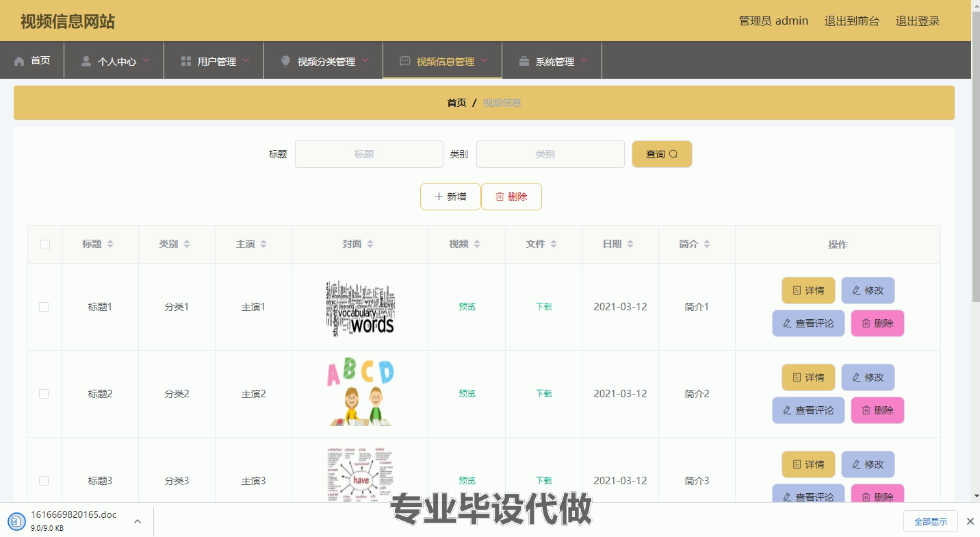This screenshot has width=980, height=537.
Task: Click pink 删除 button in 标题1 row
Action: click(877, 323)
